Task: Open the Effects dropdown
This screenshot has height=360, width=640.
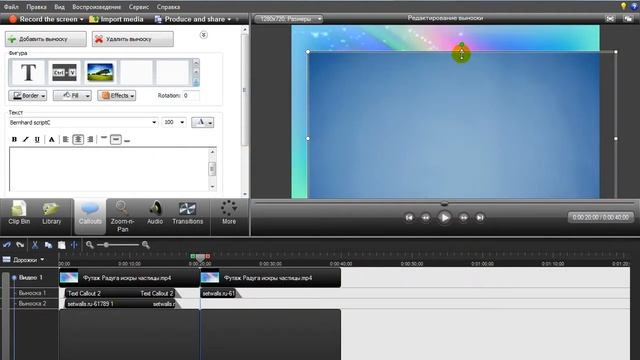Action: click(116, 96)
